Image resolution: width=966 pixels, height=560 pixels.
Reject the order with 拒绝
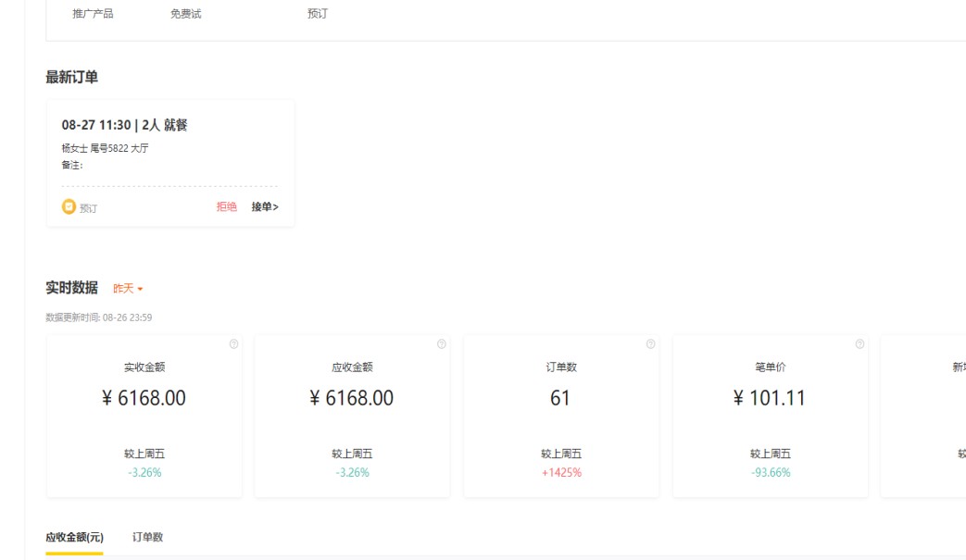pyautogui.click(x=227, y=207)
